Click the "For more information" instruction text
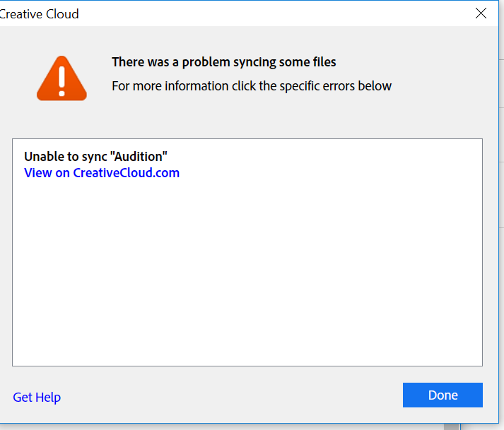This screenshot has height=430, width=504. tap(252, 86)
